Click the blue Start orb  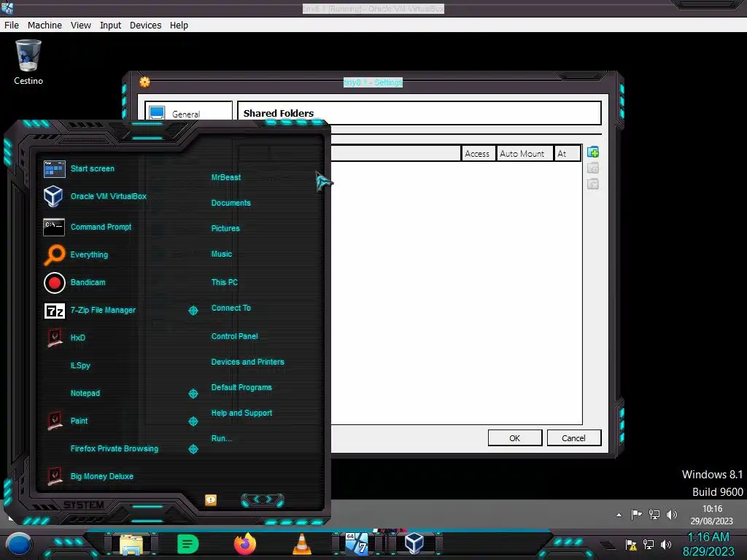pyautogui.click(x=19, y=544)
